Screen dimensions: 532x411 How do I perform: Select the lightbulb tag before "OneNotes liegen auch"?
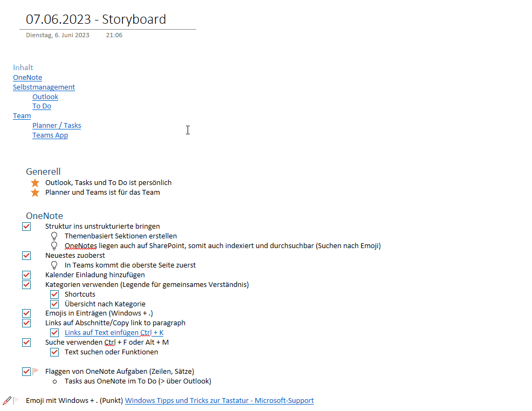[x=54, y=246]
